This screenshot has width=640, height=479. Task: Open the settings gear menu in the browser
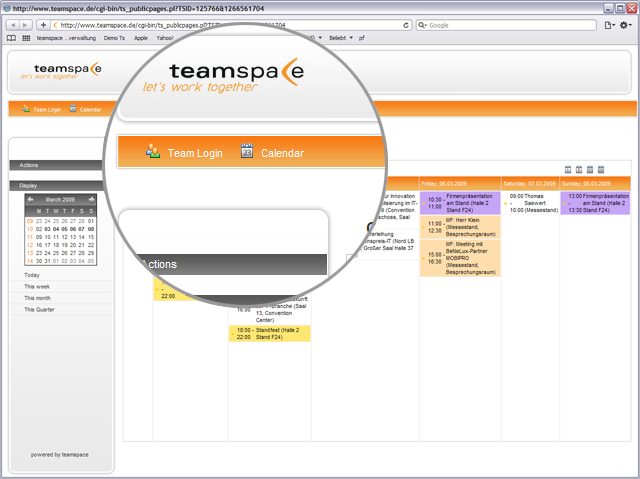pyautogui.click(x=625, y=25)
